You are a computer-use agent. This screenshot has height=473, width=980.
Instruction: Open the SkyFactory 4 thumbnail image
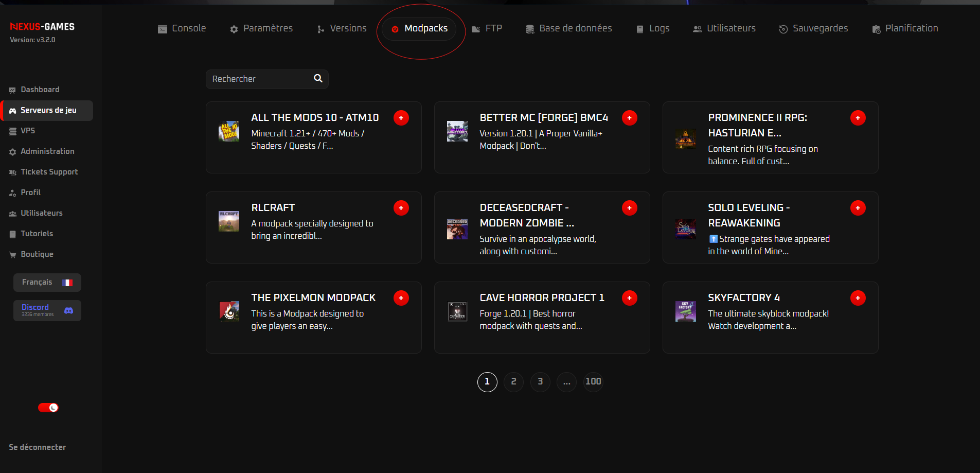[x=686, y=311]
